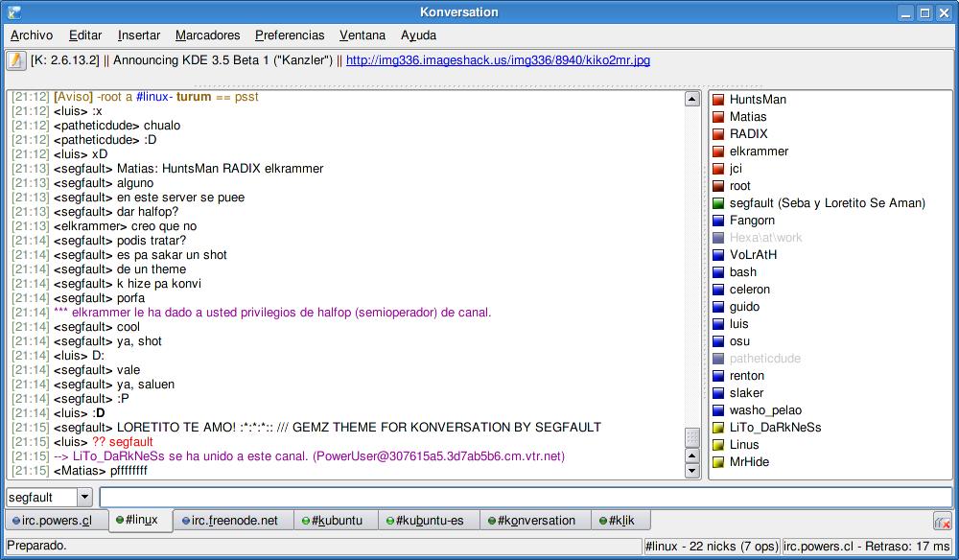Open the Insertar menu
Screen dimensions: 959x560
[x=139, y=35]
